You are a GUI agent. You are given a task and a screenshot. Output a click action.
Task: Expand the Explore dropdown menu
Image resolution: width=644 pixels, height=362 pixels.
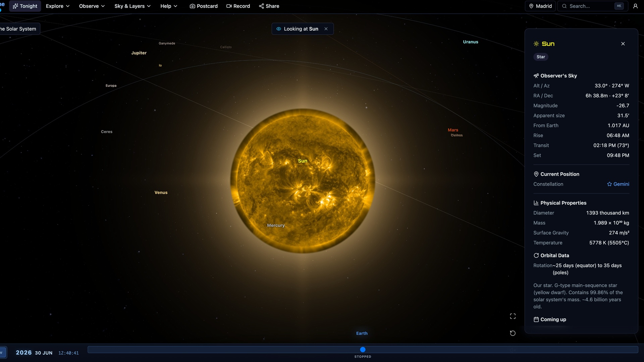pos(58,6)
